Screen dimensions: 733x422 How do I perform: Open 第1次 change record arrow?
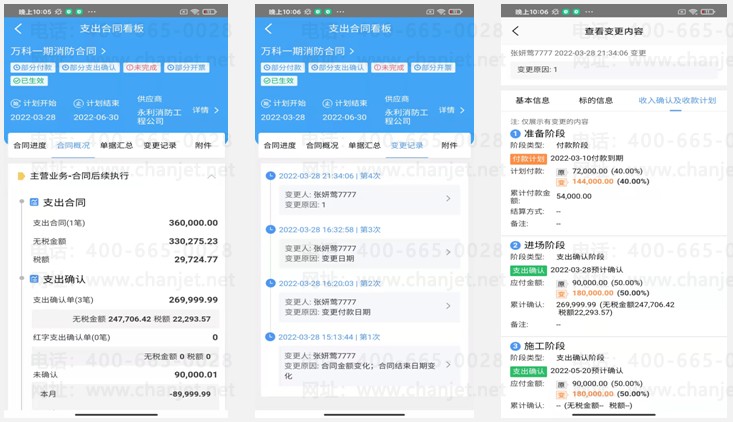tap(448, 365)
